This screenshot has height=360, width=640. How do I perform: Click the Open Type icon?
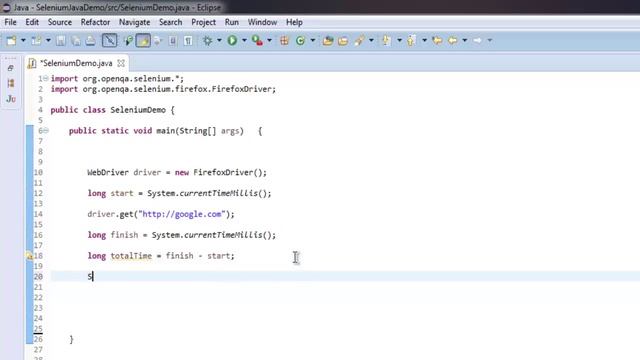[x=327, y=40]
